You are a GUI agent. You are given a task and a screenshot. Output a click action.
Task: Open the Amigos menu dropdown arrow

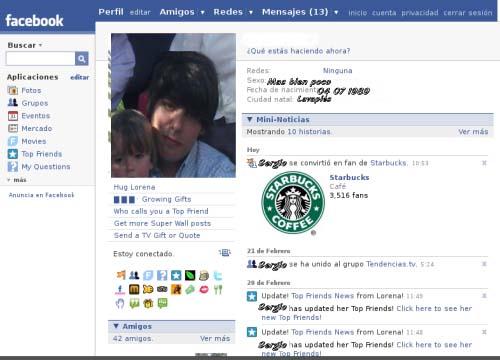click(202, 13)
